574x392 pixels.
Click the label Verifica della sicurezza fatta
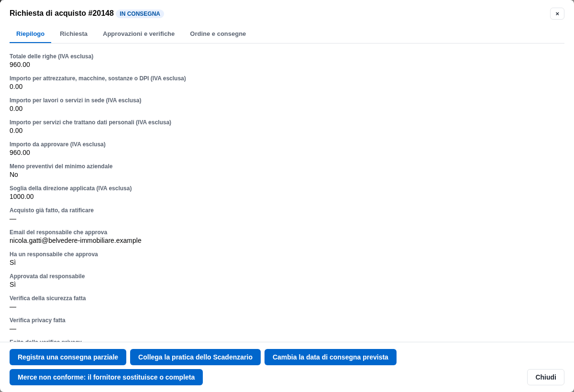48,298
